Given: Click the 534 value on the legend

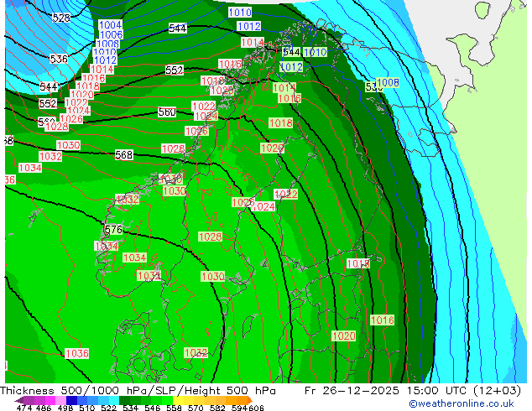Looking at the screenshot, I should (130, 408).
